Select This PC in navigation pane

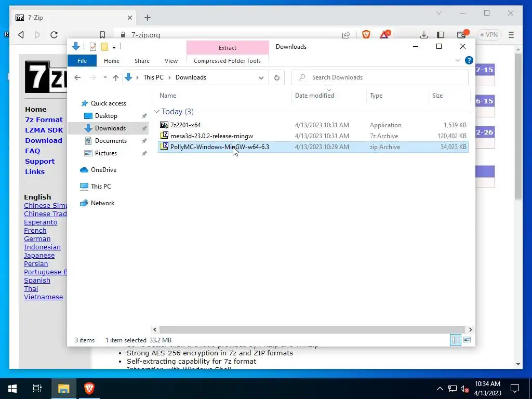pos(101,187)
